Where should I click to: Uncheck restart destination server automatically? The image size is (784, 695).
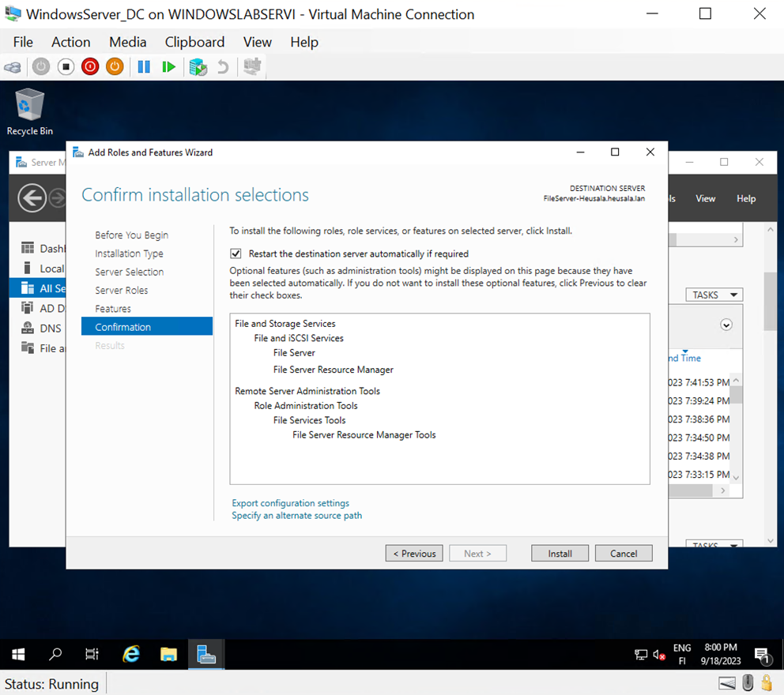point(236,254)
